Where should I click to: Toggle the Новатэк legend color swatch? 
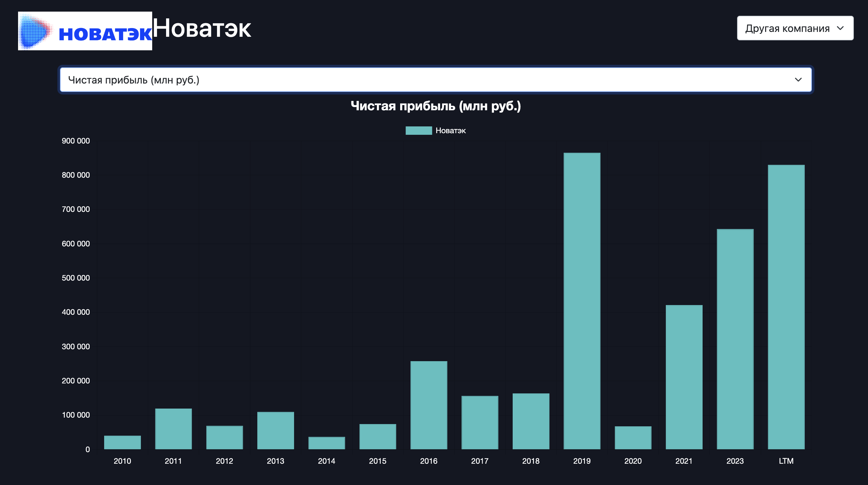419,131
